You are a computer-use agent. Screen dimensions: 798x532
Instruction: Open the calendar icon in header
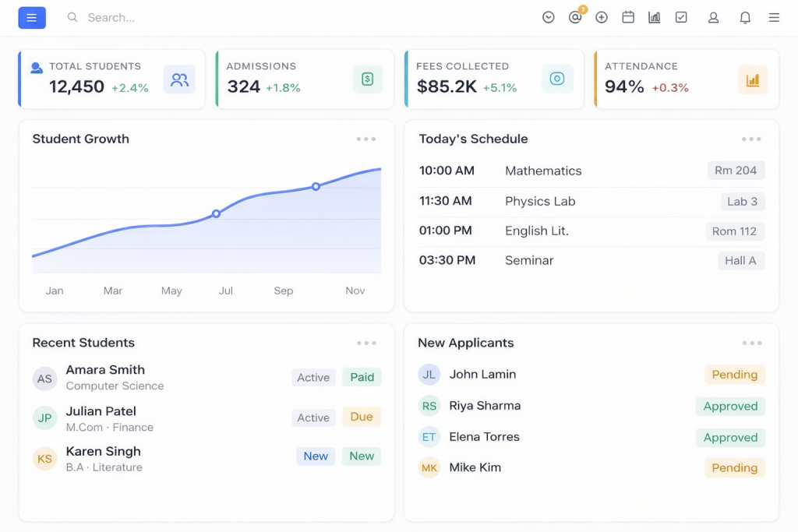628,17
